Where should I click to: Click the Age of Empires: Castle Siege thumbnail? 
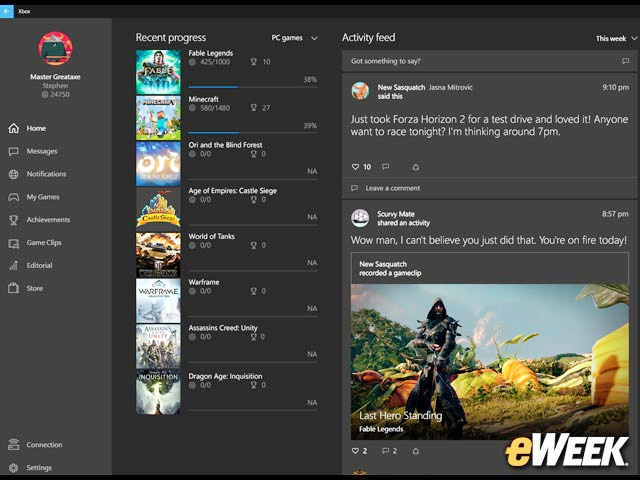click(158, 209)
